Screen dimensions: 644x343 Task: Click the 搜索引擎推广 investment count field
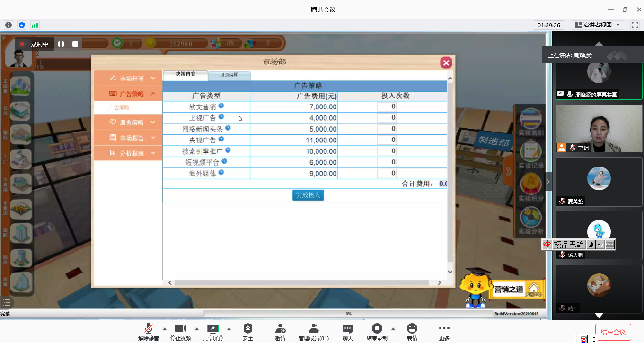tap(387, 151)
